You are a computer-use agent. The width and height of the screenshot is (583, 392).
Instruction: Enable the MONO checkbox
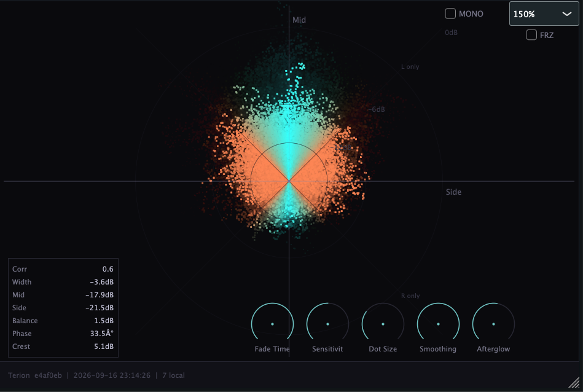coord(450,14)
